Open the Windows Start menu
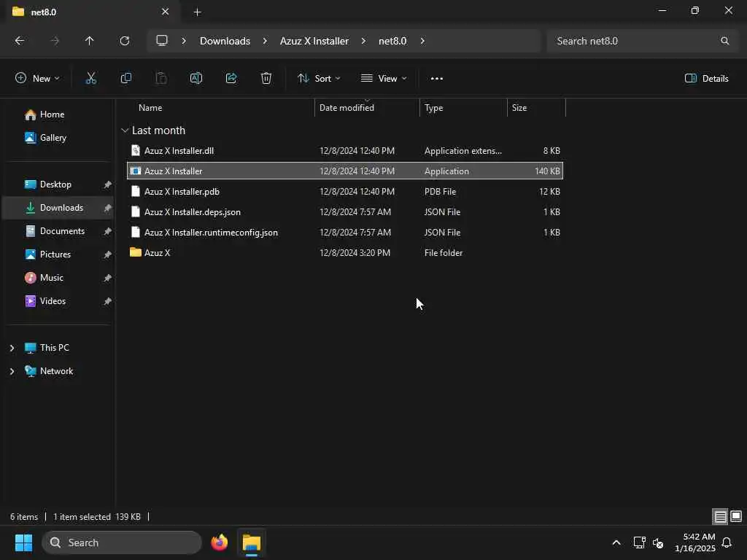This screenshot has width=747, height=560. [x=23, y=542]
